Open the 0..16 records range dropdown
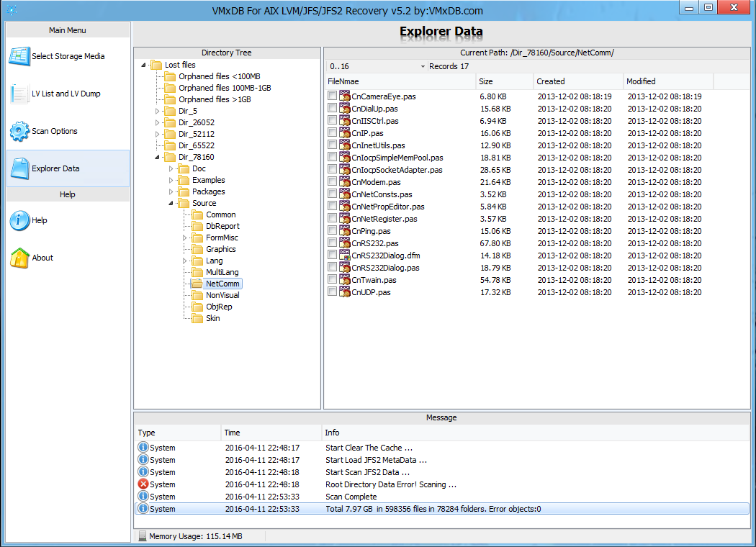Viewport: 756px width, 547px height. coord(423,66)
